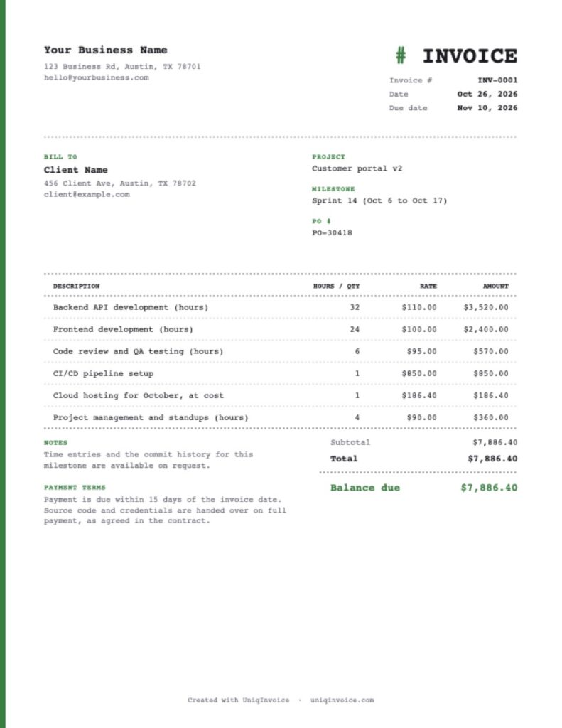This screenshot has width=562, height=728.
Task: Click rate $100.00 in Frontend row
Action: [419, 329]
